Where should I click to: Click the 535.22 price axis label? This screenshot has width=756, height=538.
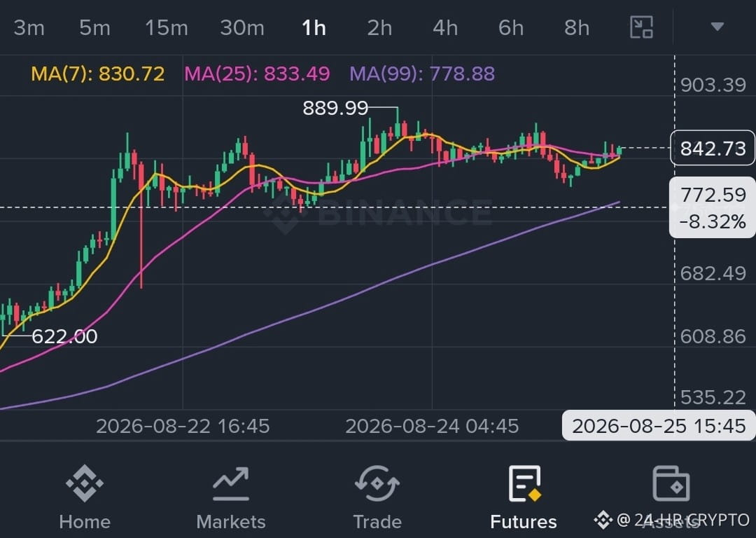tap(713, 397)
